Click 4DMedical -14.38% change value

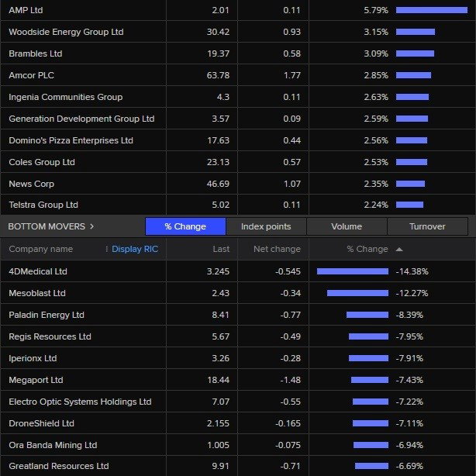point(412,271)
